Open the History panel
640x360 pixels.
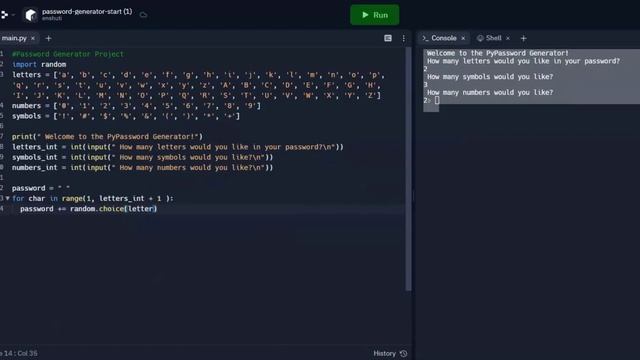(x=390, y=353)
